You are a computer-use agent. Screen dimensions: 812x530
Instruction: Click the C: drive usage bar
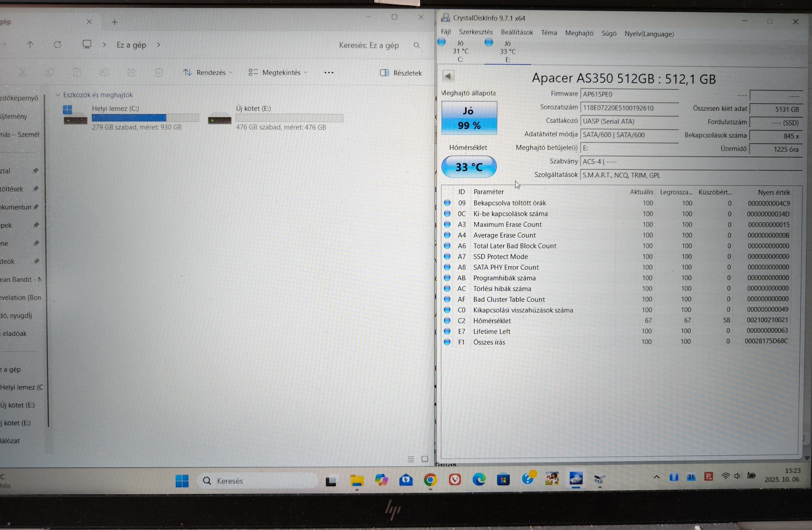[x=145, y=118]
